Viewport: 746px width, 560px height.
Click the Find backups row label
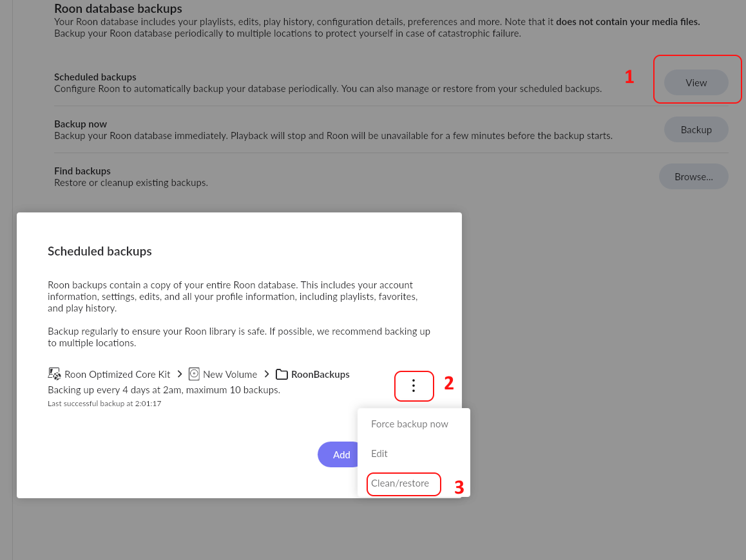[x=82, y=171]
